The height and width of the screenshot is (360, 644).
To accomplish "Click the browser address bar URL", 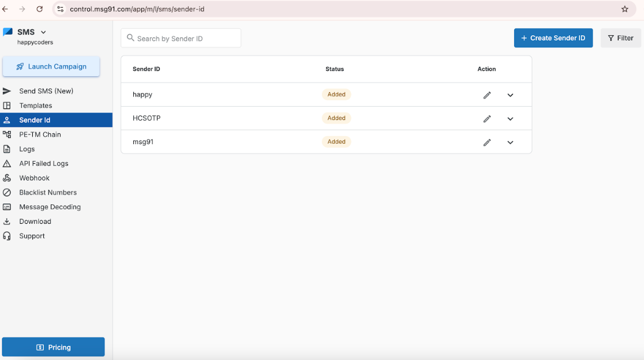I will click(x=137, y=9).
